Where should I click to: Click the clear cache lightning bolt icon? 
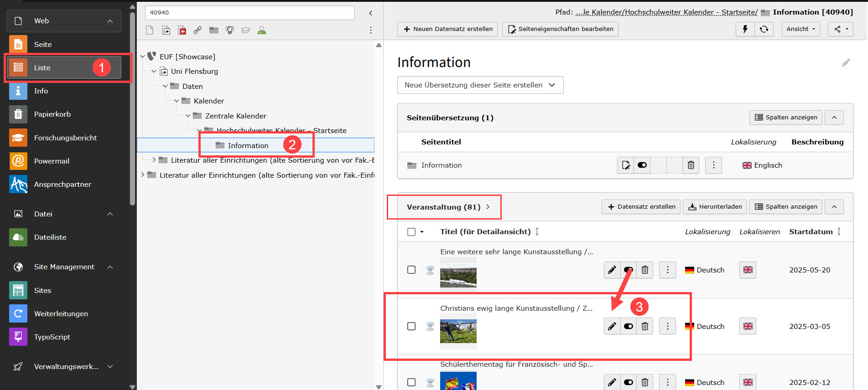[745, 29]
